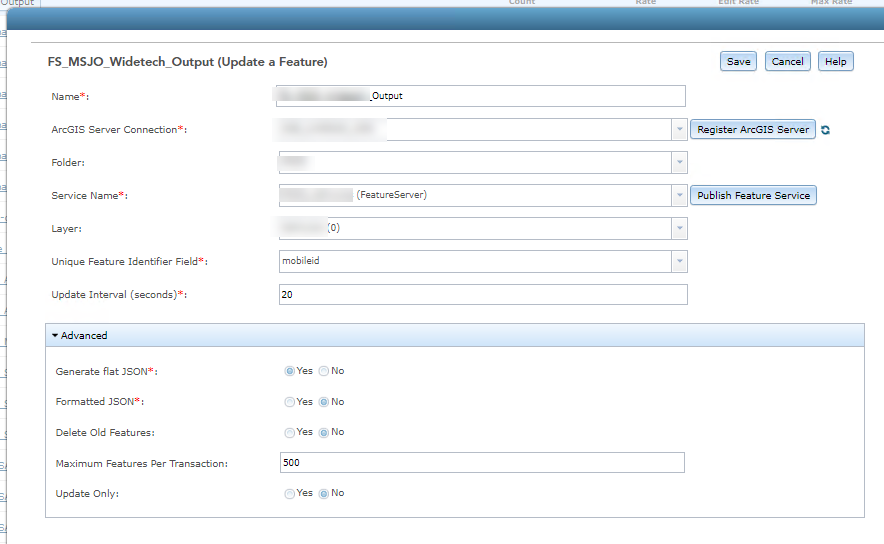The image size is (884, 544).
Task: Enable Yes for Delete Old Features
Action: (x=290, y=433)
